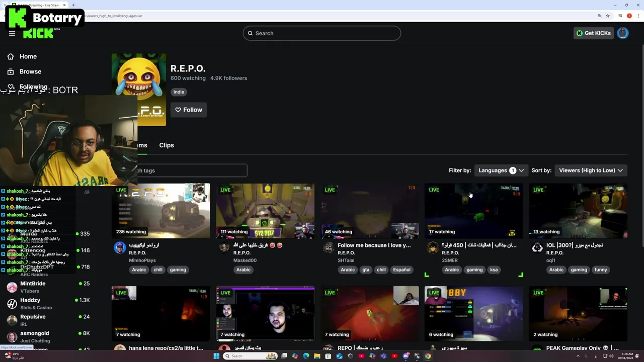Image resolution: width=644 pixels, height=362 pixels.
Task: Click the Follow button for R.E.P.O.
Action: (x=189, y=110)
